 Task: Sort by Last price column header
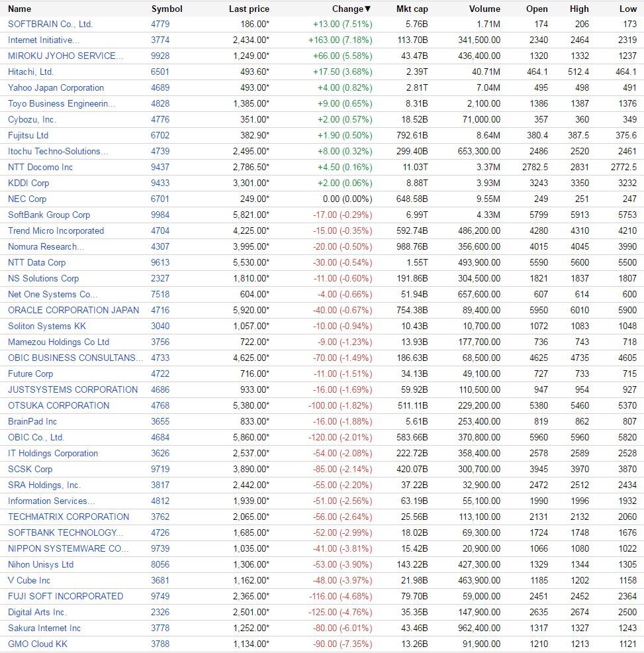coord(249,9)
